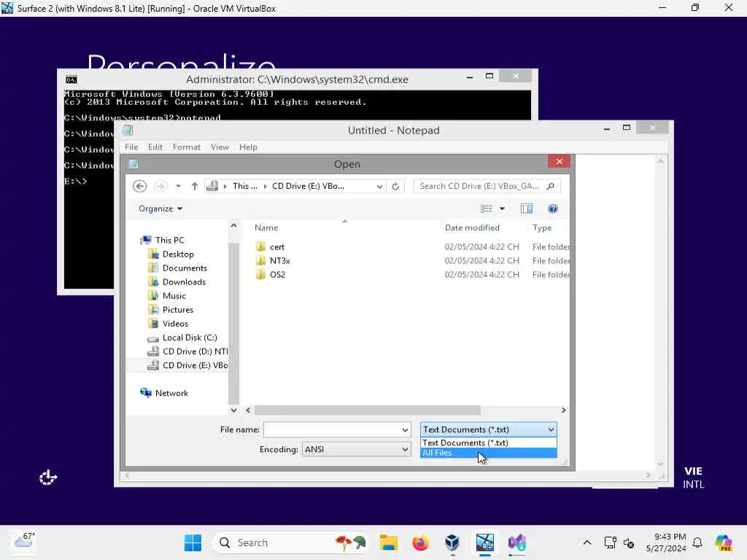Open cmd.exe window system menu icon
The height and width of the screenshot is (560, 747).
click(71, 79)
